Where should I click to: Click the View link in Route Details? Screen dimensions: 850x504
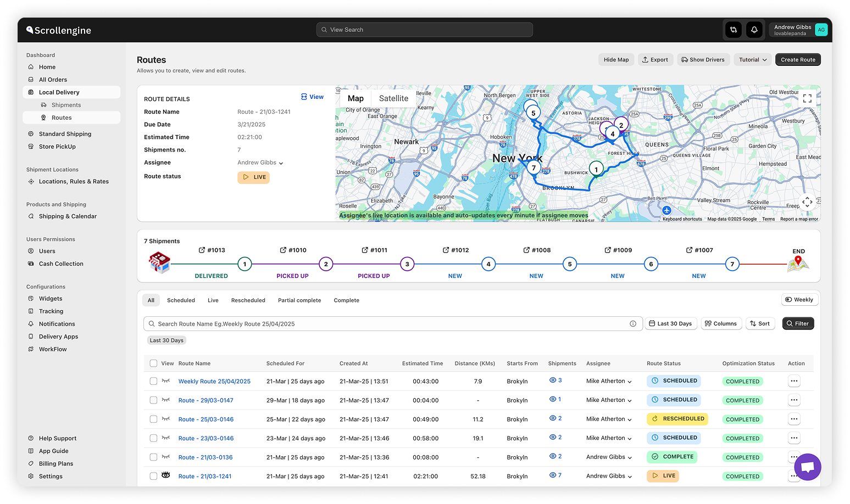[312, 97]
